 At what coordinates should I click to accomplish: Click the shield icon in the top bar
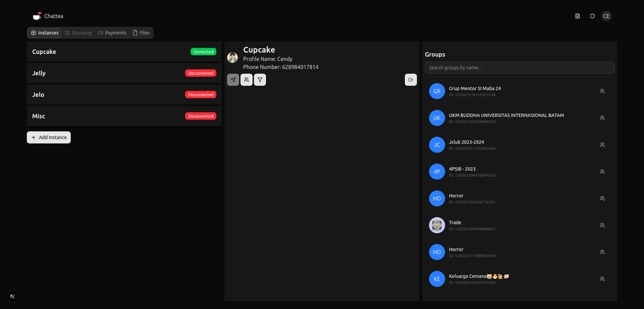pos(592,16)
